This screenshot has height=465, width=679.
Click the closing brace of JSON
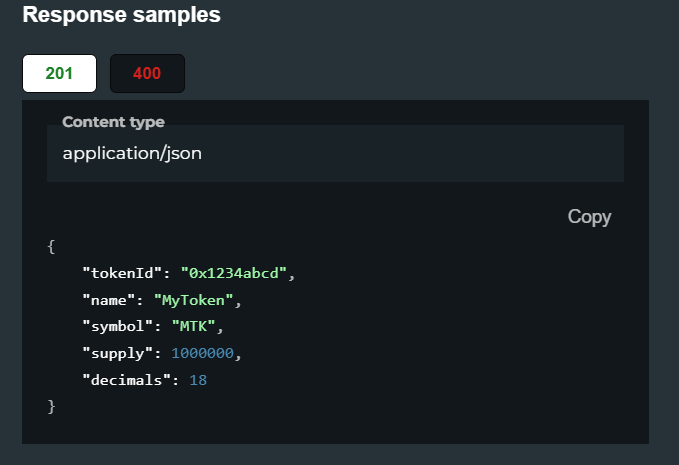[x=51, y=407]
